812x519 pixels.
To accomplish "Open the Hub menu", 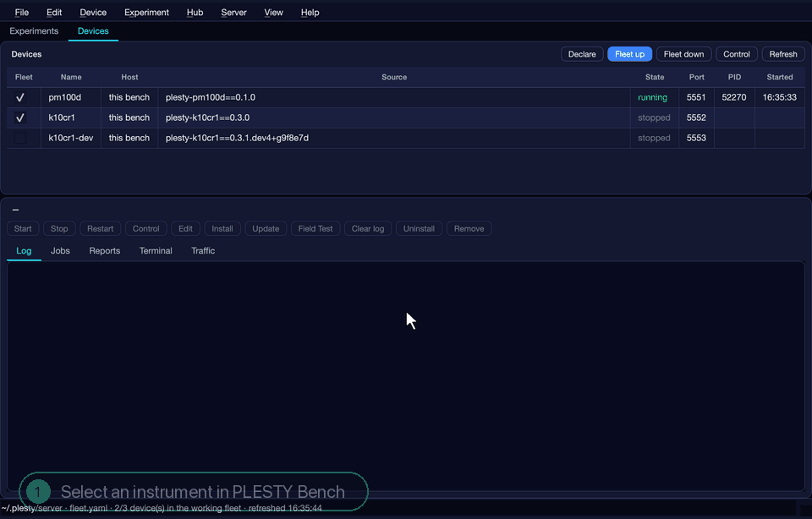I will pos(195,13).
